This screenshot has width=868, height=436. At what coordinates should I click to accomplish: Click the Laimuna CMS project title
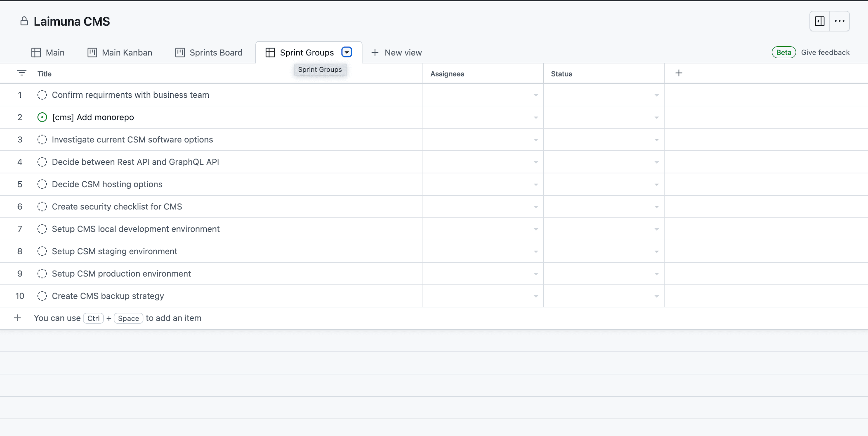(72, 21)
